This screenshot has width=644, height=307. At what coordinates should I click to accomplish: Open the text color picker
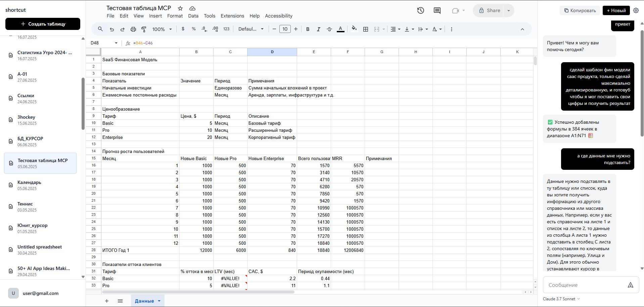point(340,29)
